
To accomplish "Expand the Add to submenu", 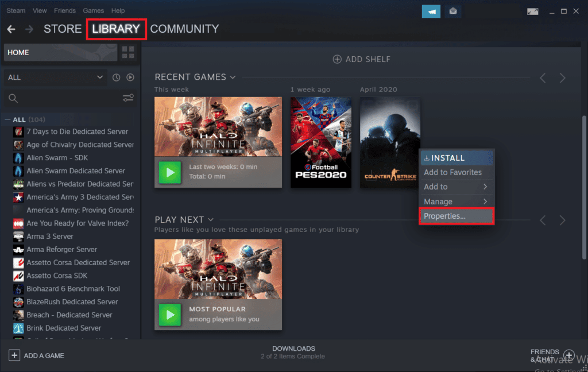I will coord(456,186).
